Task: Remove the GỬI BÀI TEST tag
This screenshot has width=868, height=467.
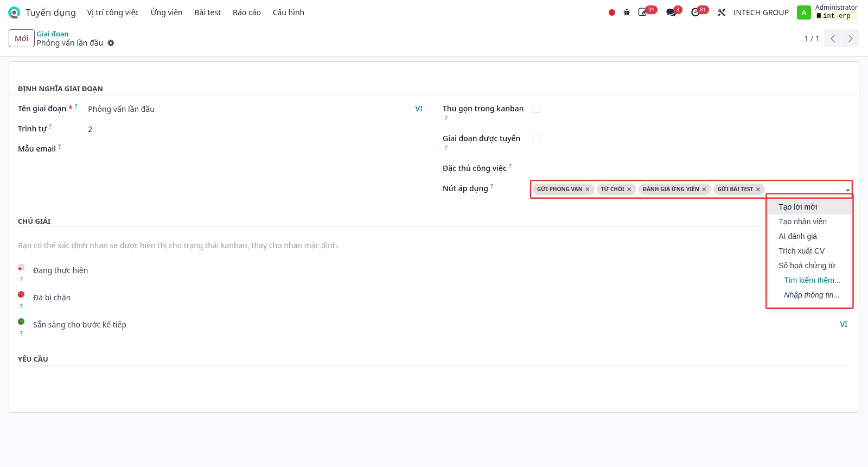Action: [x=758, y=190]
